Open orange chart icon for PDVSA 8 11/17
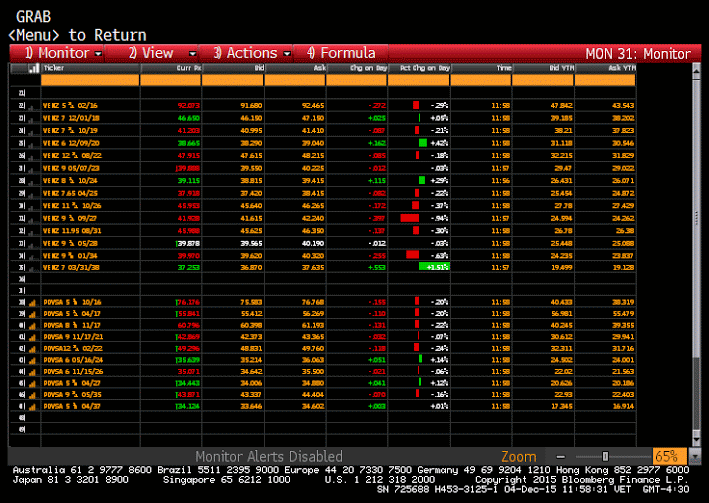This screenshot has width=709, height=503. pyautogui.click(x=32, y=326)
